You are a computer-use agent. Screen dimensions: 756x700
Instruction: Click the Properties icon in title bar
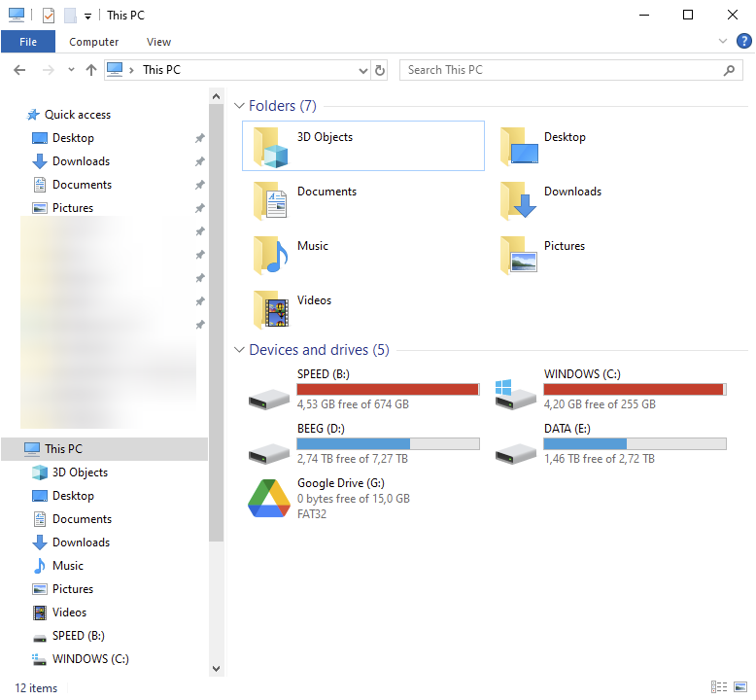point(49,16)
